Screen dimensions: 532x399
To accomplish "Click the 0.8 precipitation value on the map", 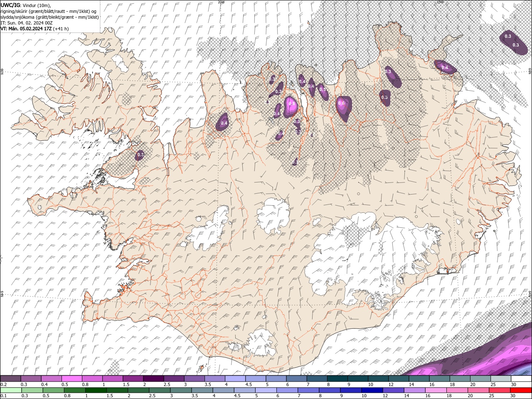I will (x=292, y=104).
